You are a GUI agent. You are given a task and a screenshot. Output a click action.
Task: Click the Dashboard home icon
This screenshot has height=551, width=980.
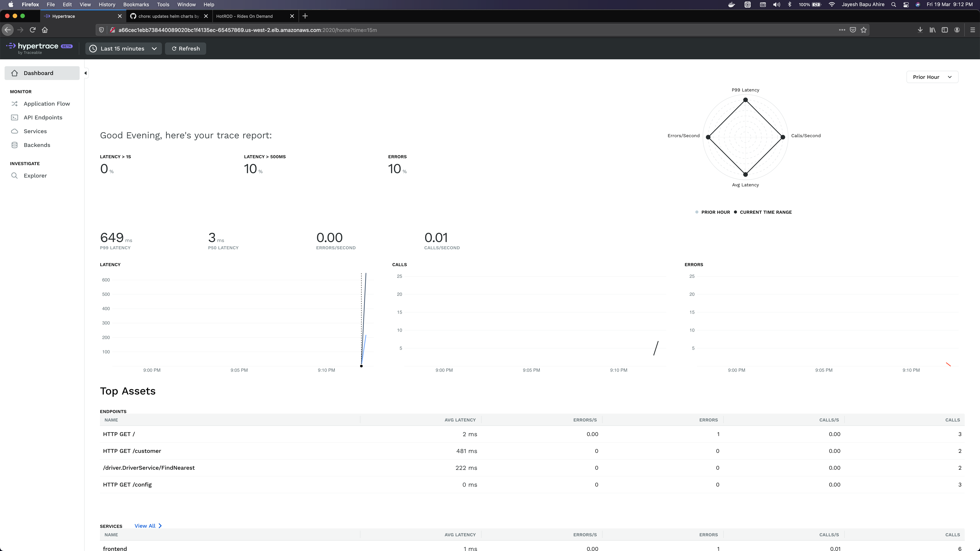pyautogui.click(x=15, y=73)
